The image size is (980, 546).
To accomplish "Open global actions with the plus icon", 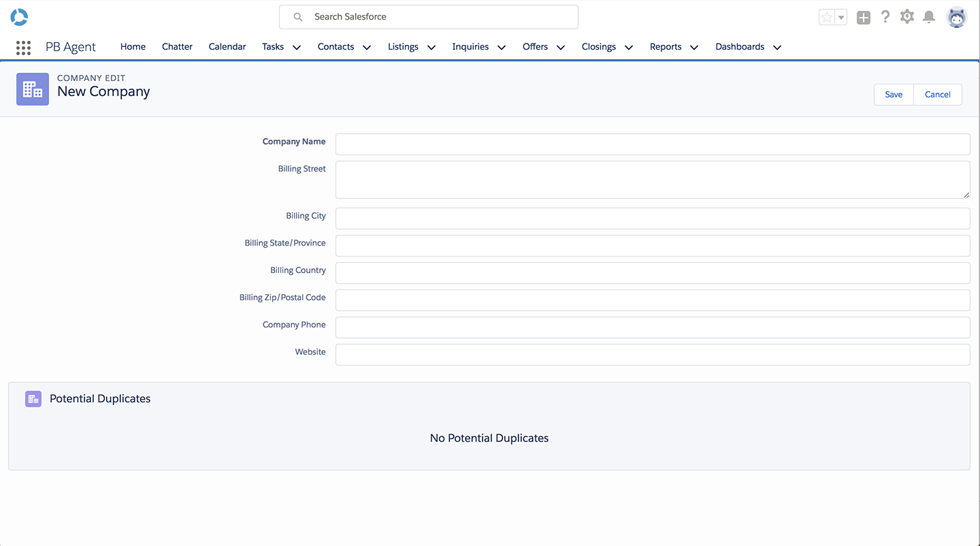I will (x=863, y=16).
